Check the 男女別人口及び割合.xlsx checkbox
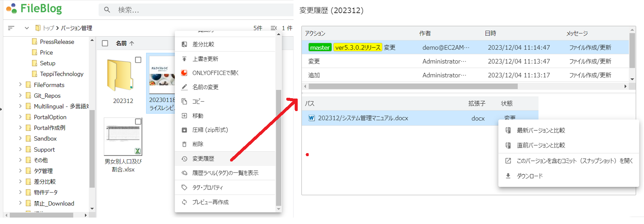 point(138,122)
